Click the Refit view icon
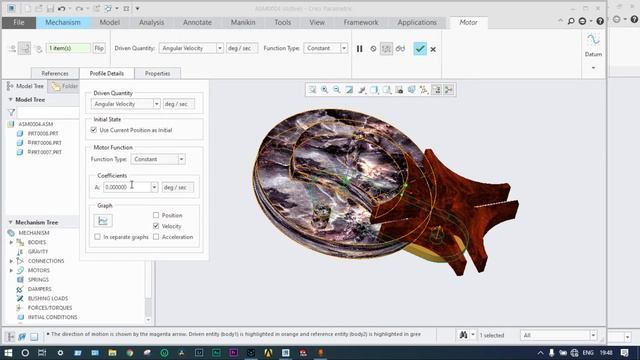Image resolution: width=640 pixels, height=360 pixels. pyautogui.click(x=312, y=90)
